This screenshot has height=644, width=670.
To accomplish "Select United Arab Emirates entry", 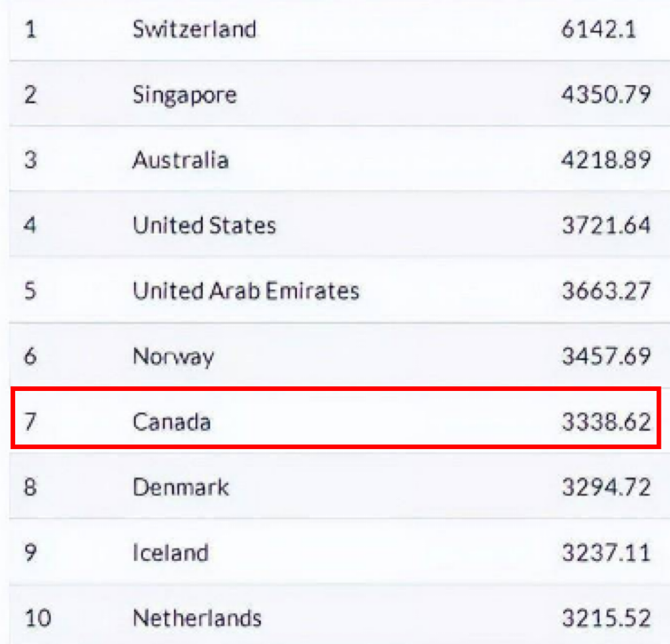I will 246,291.
